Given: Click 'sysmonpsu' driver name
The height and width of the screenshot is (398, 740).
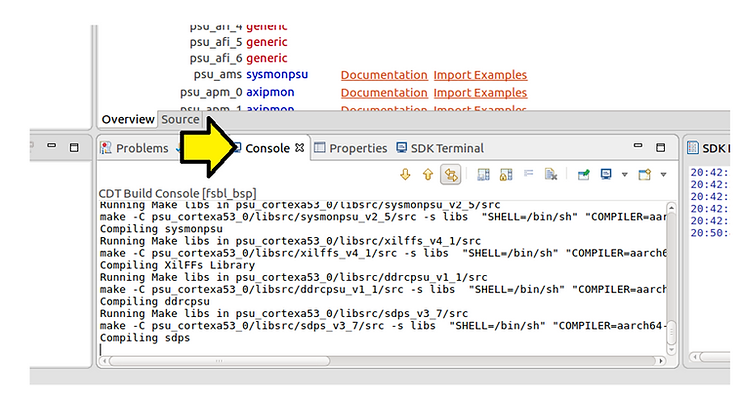Looking at the screenshot, I should 277,75.
